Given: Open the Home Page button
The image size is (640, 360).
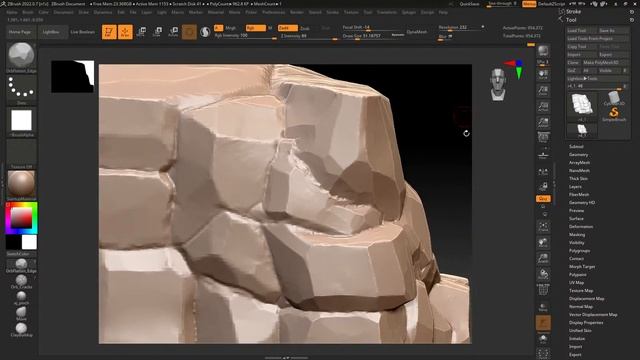Looking at the screenshot, I should (x=20, y=32).
